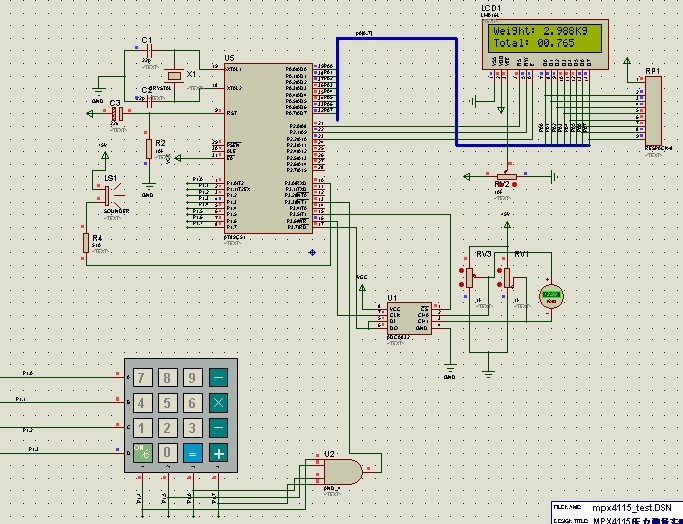Click the VCC power arrow near U1
Screen dimensions: 683x524
[362, 287]
